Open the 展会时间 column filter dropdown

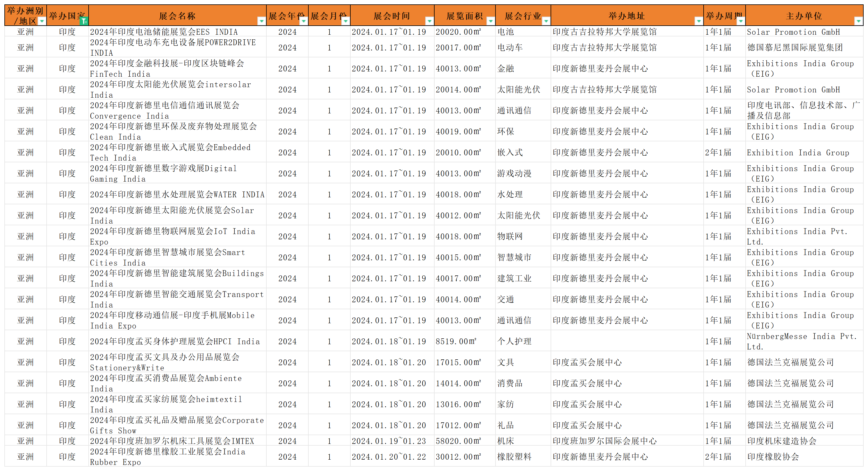click(429, 21)
